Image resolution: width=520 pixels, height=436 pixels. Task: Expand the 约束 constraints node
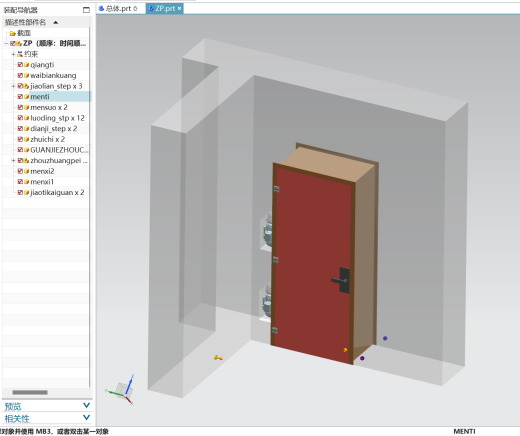[13, 54]
